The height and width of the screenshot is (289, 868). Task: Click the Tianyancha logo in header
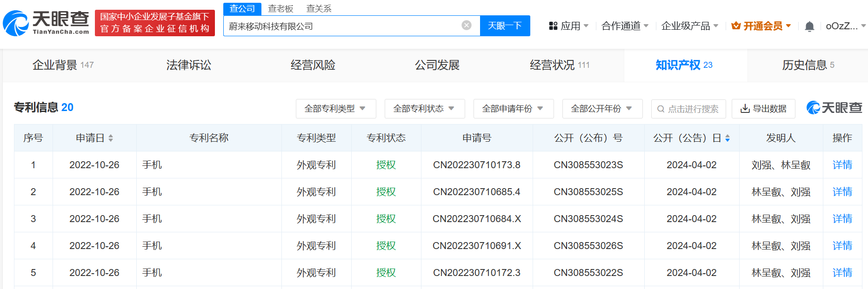coord(46,23)
